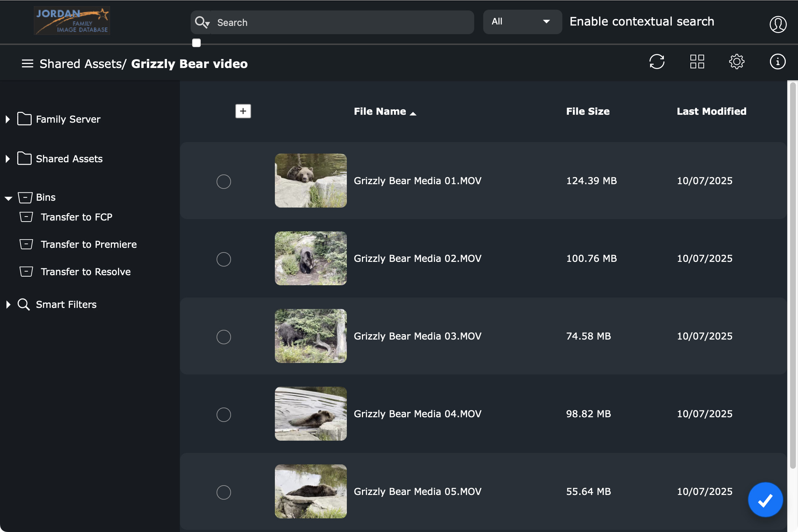Expand the Family Server folder
The width and height of the screenshot is (798, 532).
8,119
